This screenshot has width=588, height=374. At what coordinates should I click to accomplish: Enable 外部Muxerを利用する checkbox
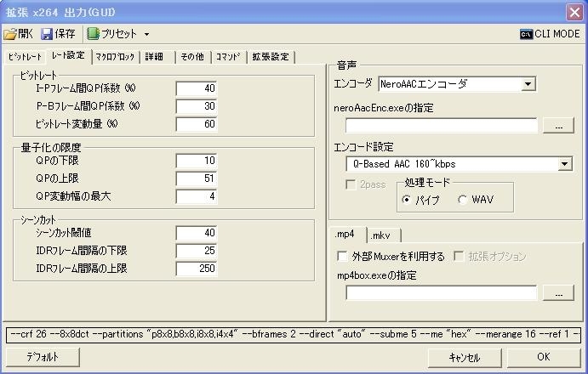point(342,257)
